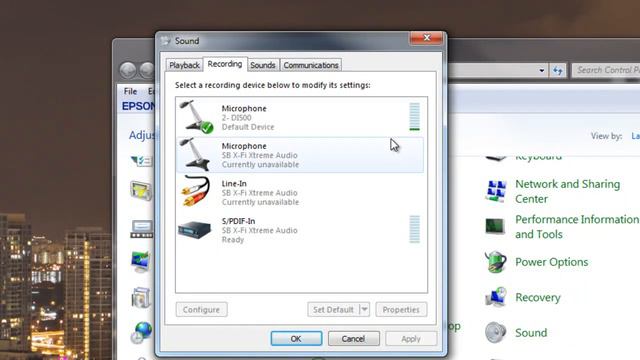
Task: Open the Network and Sharing Center icon
Action: click(496, 191)
